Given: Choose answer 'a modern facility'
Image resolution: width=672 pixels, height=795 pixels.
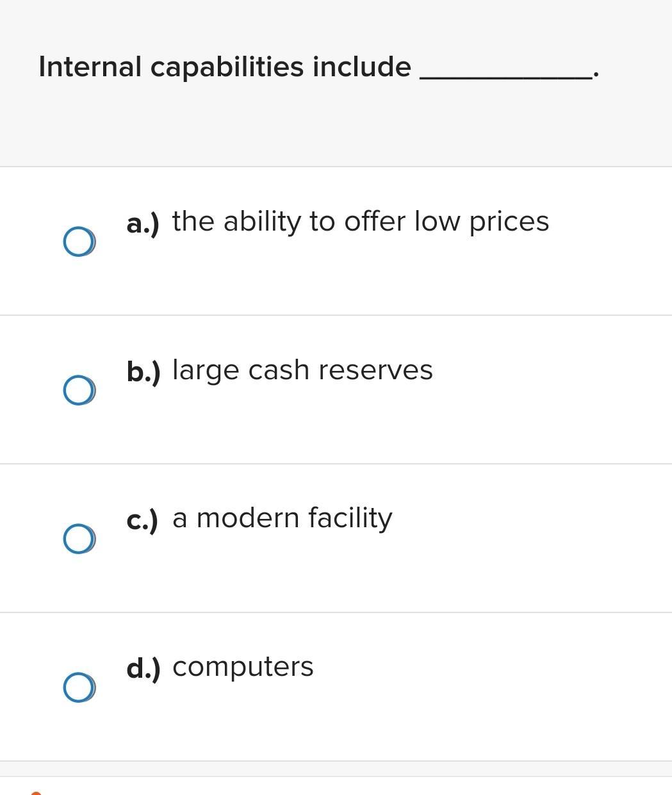Looking at the screenshot, I should [282, 518].
